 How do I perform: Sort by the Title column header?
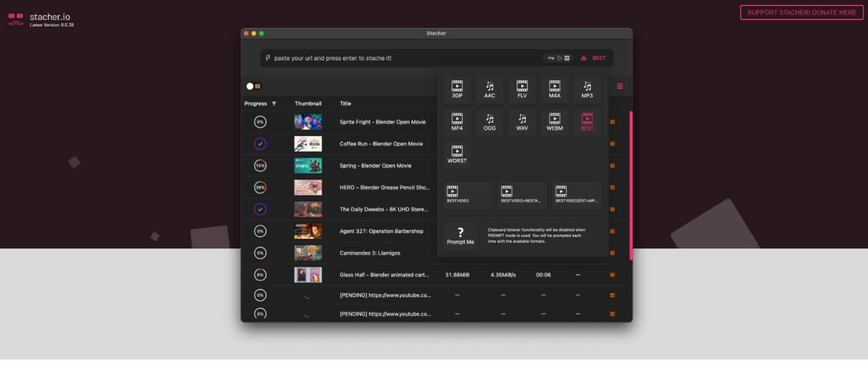tap(345, 103)
